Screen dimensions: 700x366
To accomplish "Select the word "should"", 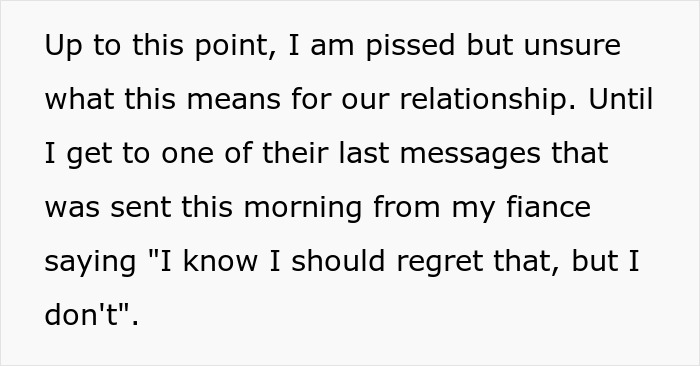I will (x=338, y=260).
